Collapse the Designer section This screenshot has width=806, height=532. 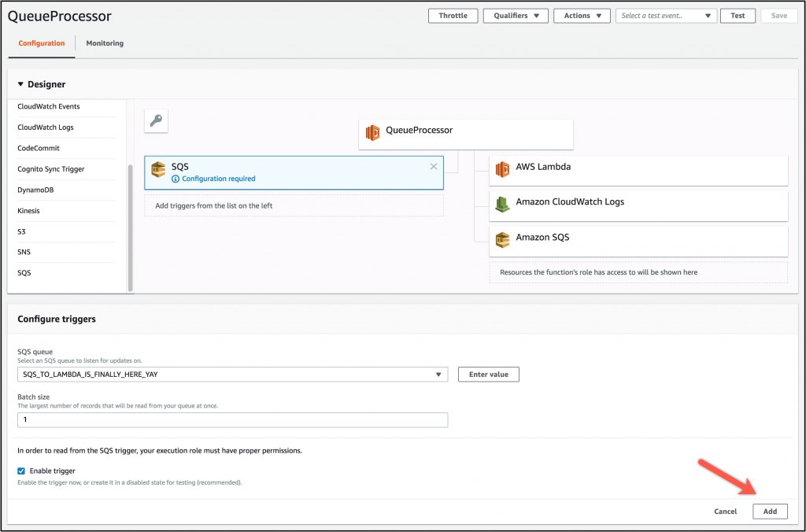click(20, 83)
